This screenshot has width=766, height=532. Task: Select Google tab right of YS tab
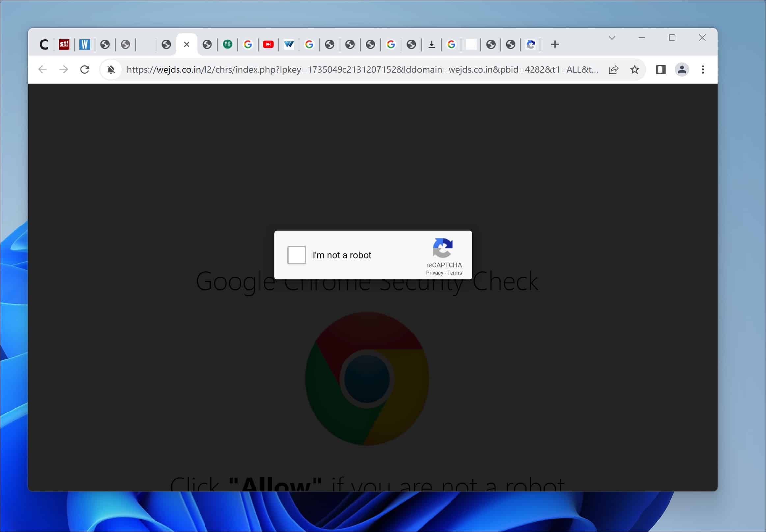[248, 44]
